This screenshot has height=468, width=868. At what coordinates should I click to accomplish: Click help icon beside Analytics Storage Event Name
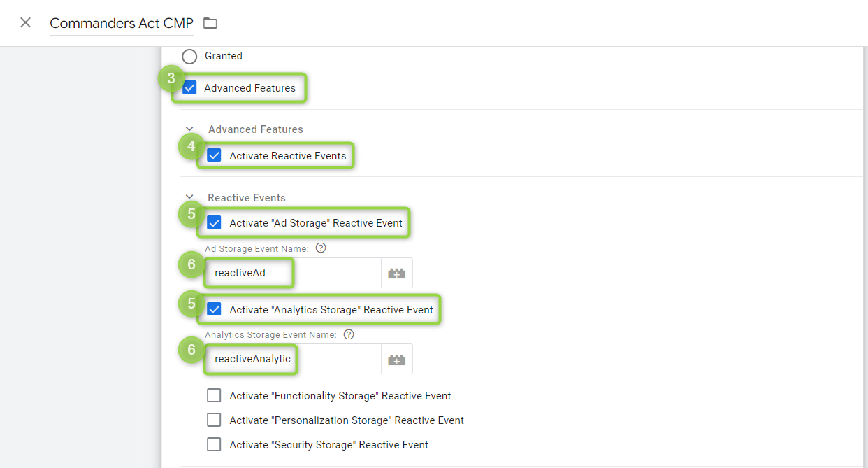[x=349, y=335]
